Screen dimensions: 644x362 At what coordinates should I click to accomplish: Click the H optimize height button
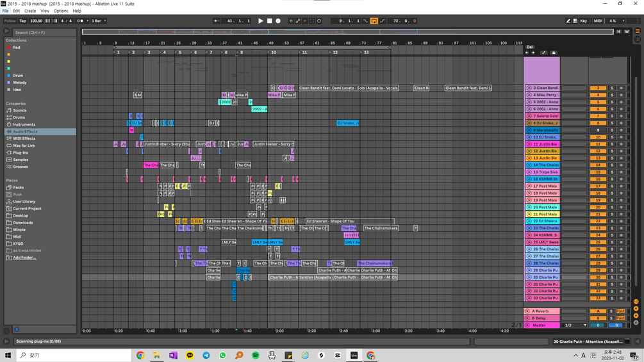pos(618,31)
